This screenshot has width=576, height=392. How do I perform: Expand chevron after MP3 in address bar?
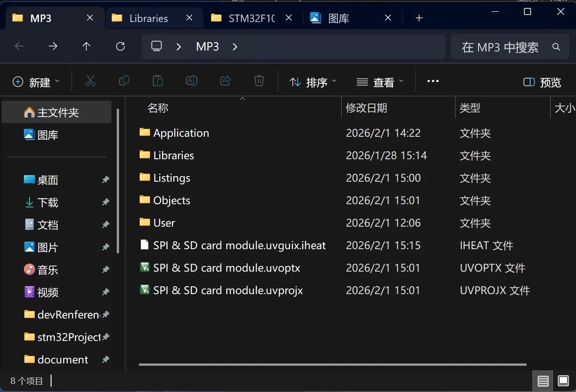(235, 46)
